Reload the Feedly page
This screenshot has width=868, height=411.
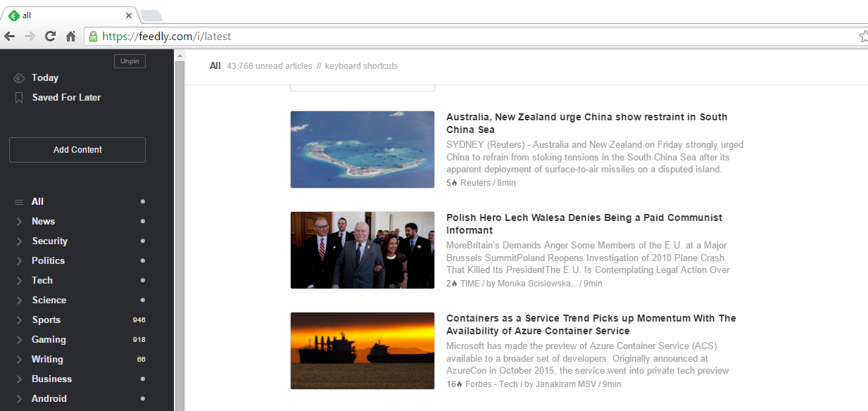(50, 37)
